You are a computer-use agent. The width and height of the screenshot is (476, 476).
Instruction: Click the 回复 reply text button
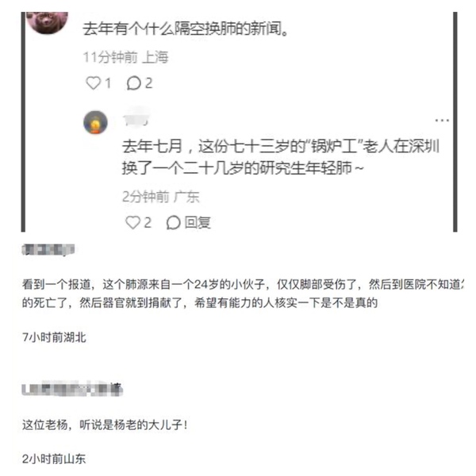pyautogui.click(x=198, y=222)
